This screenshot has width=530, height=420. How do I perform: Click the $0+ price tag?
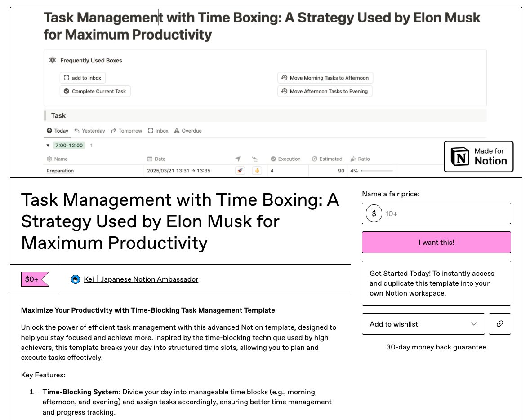[x=35, y=279]
